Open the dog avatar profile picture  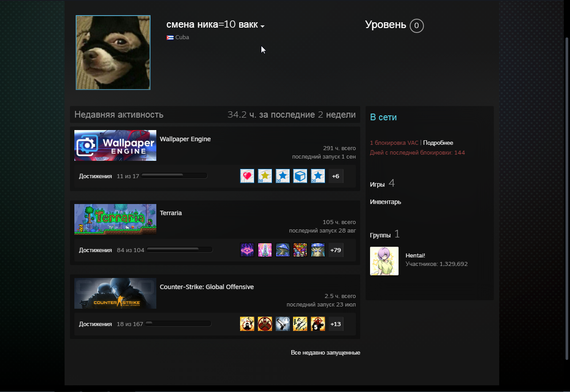[x=113, y=53]
